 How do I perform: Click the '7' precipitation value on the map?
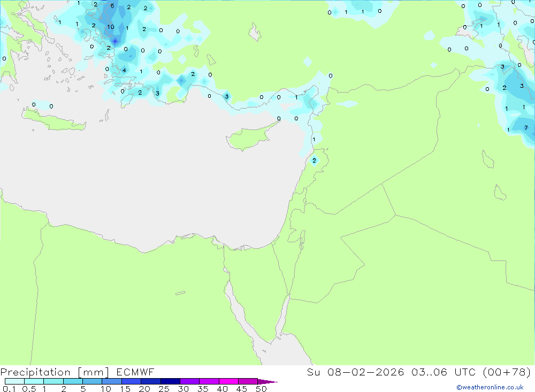coord(526,128)
